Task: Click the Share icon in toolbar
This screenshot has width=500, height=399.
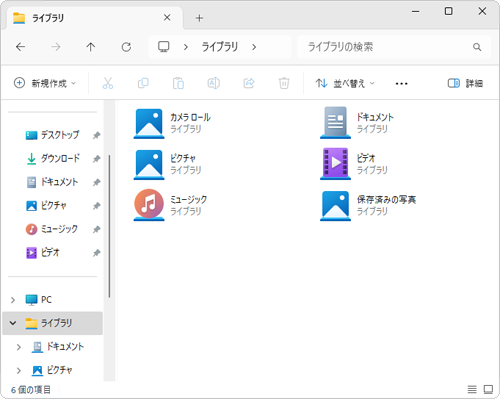Action: 249,83
